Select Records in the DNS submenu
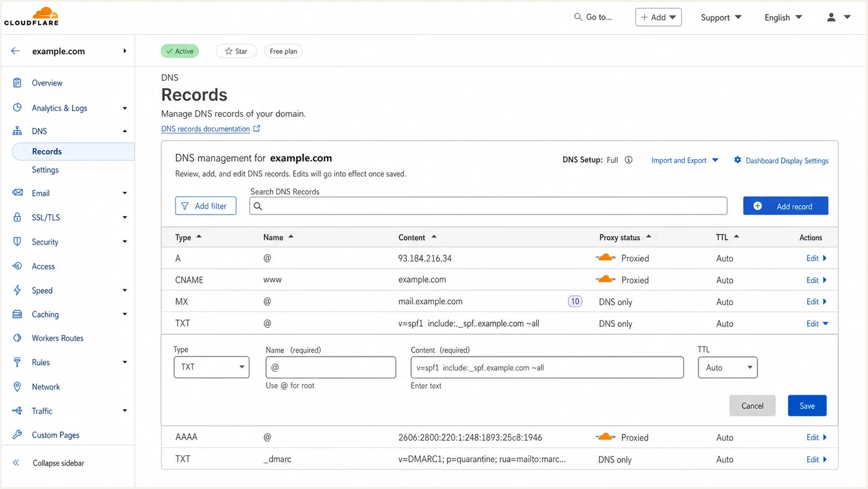 click(x=73, y=151)
